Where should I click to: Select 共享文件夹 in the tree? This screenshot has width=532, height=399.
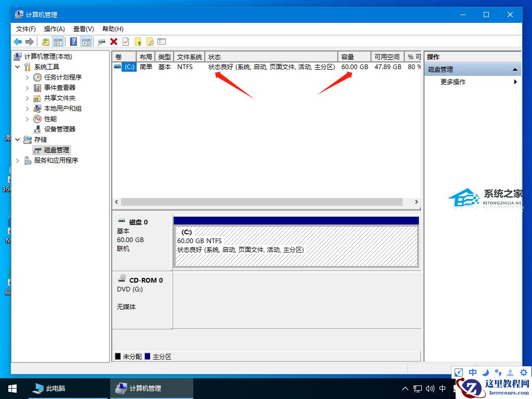(60, 98)
